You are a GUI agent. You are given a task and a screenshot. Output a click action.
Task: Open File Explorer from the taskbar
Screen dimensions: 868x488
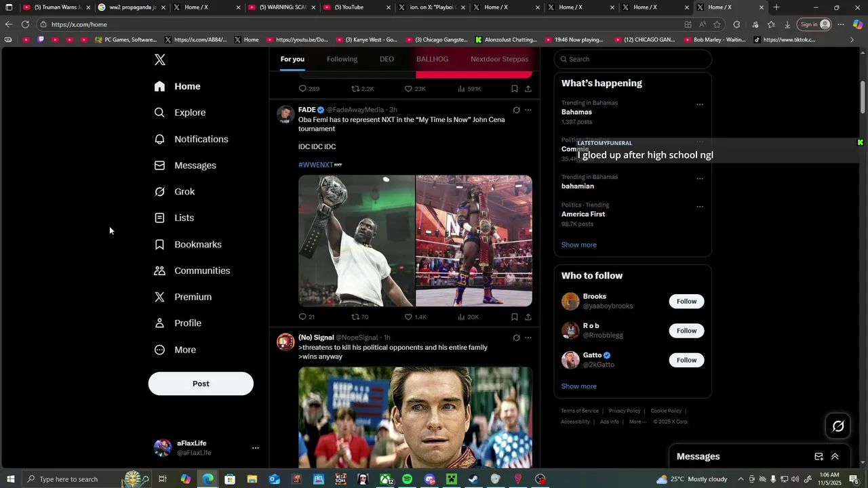click(252, 479)
